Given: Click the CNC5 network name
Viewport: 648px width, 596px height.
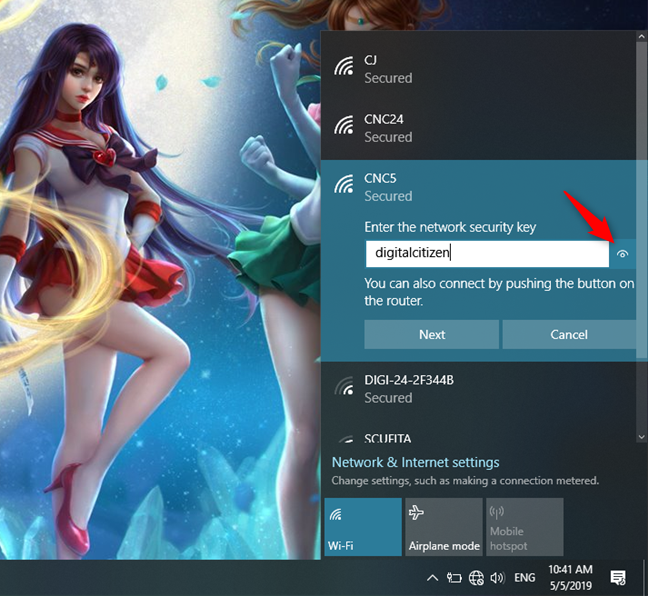Looking at the screenshot, I should (x=380, y=179).
